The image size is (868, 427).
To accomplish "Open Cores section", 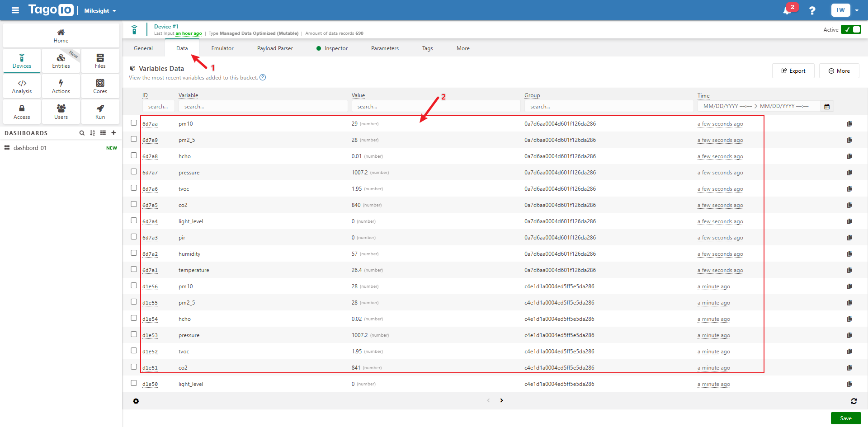I will pos(100,86).
